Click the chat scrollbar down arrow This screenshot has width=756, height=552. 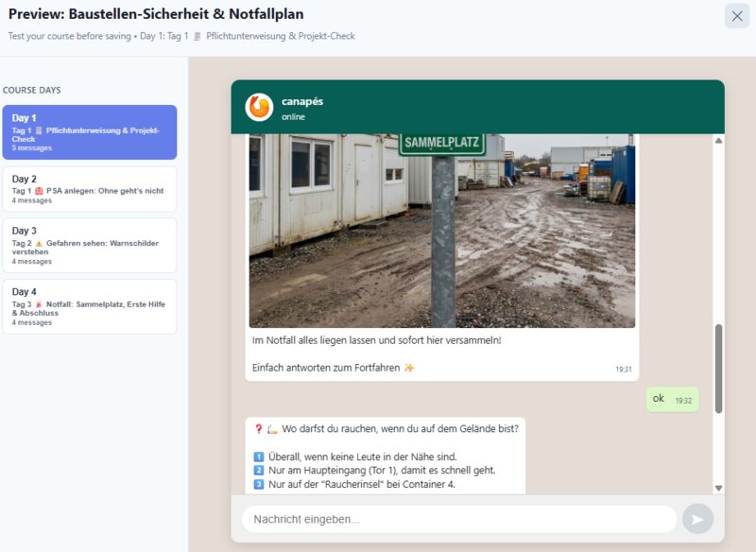pos(718,487)
